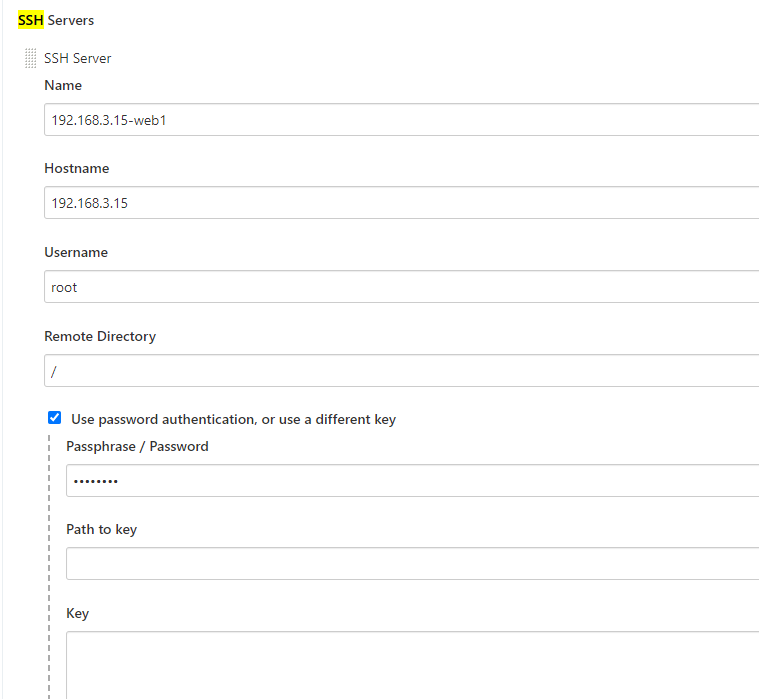Click the Hostname field label
Screen dimensions: 759x699
tap(77, 169)
